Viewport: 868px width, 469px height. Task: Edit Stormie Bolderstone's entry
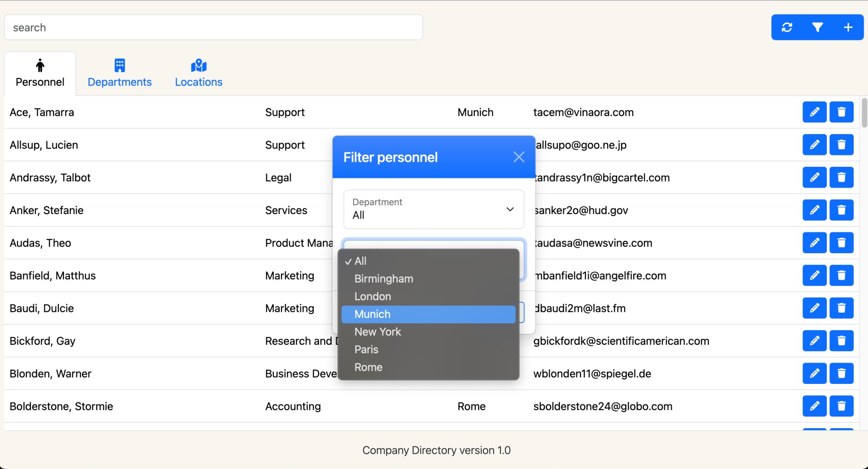[x=814, y=406]
